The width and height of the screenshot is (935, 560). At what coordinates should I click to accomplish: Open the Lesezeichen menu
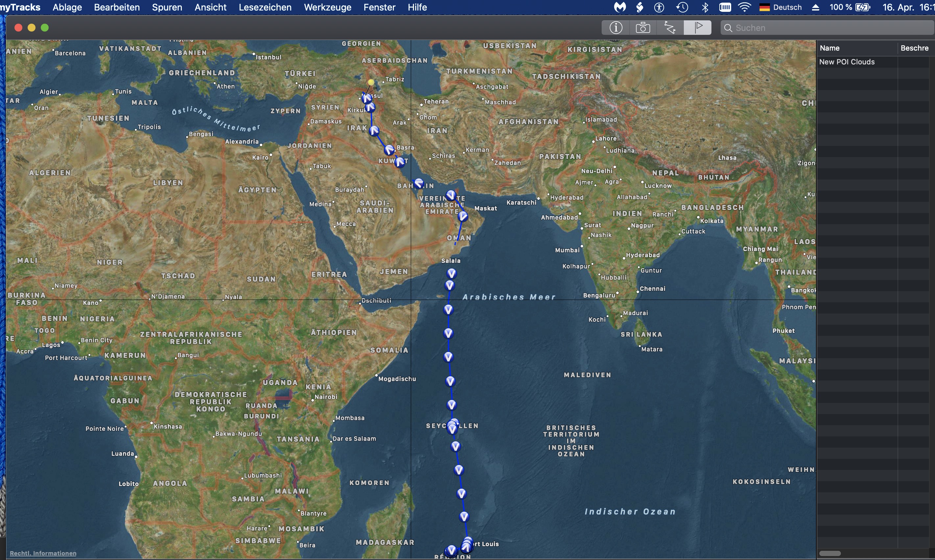click(x=265, y=7)
